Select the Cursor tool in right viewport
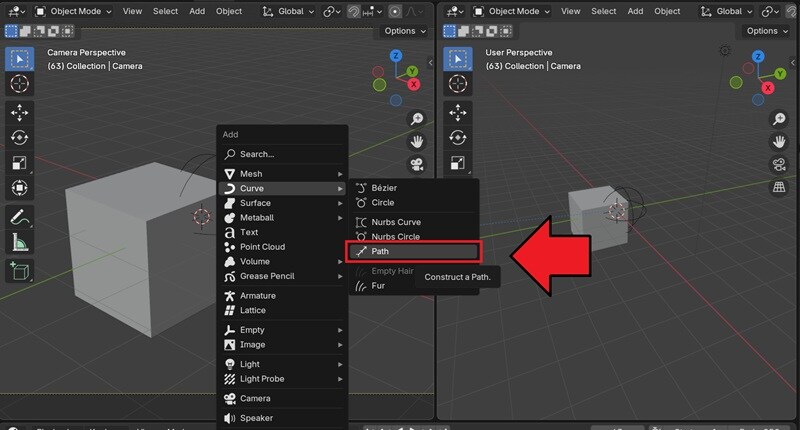Viewport: 800px width, 430px height. coord(458,84)
